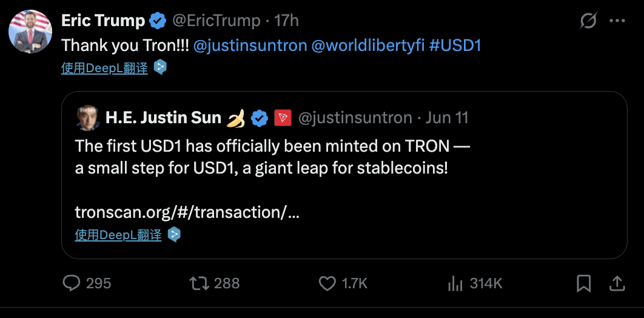The height and width of the screenshot is (318, 644).
Task: Click the Grok slashed-circle icon
Action: tap(588, 21)
